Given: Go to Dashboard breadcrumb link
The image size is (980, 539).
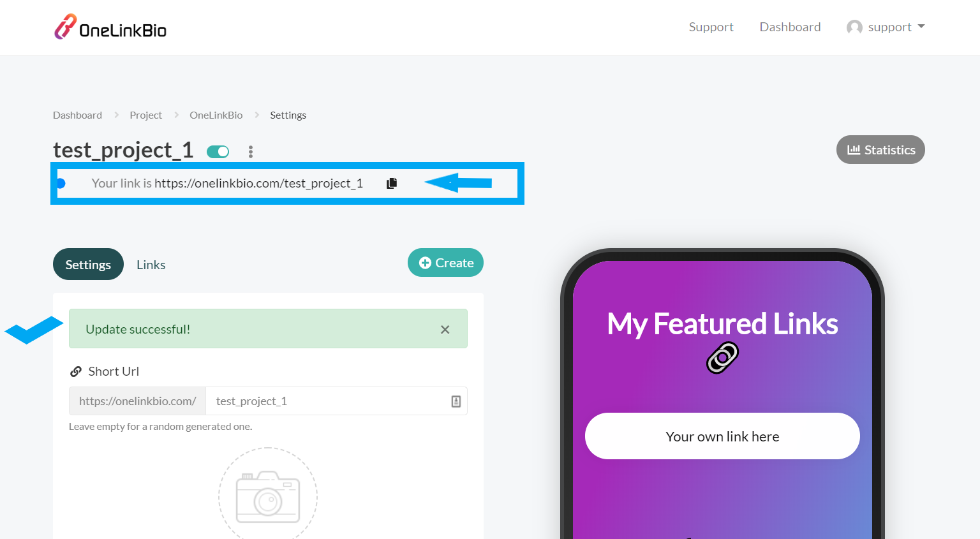Looking at the screenshot, I should click(77, 115).
